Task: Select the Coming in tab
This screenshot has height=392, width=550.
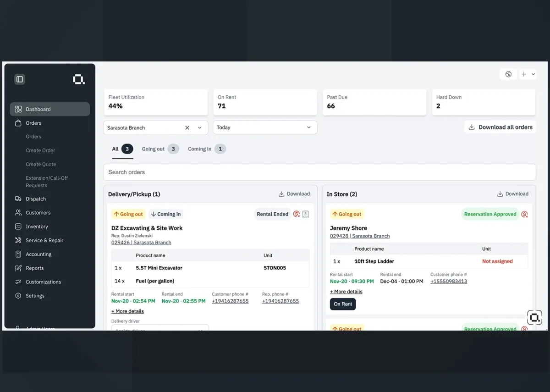Action: point(199,149)
